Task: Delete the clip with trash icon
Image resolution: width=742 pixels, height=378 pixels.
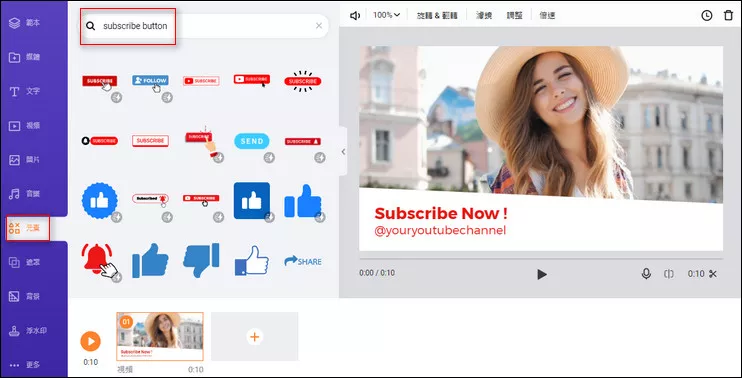Action: [x=728, y=16]
